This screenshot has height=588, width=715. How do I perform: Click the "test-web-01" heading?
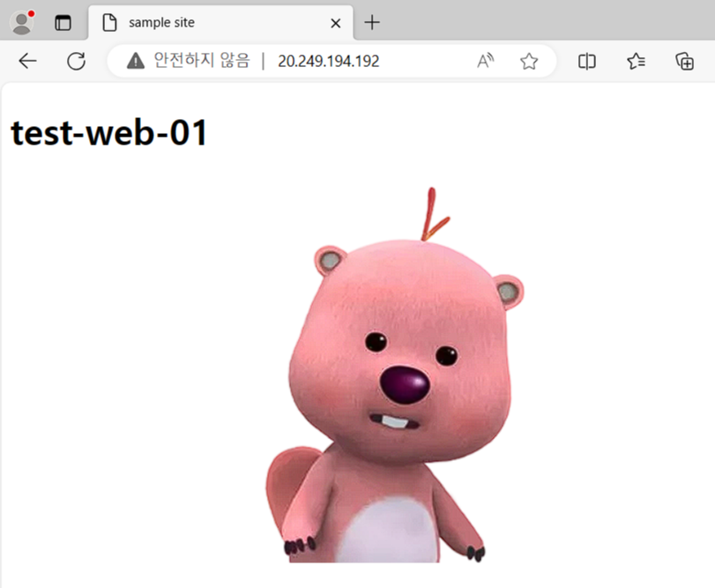coord(109,132)
